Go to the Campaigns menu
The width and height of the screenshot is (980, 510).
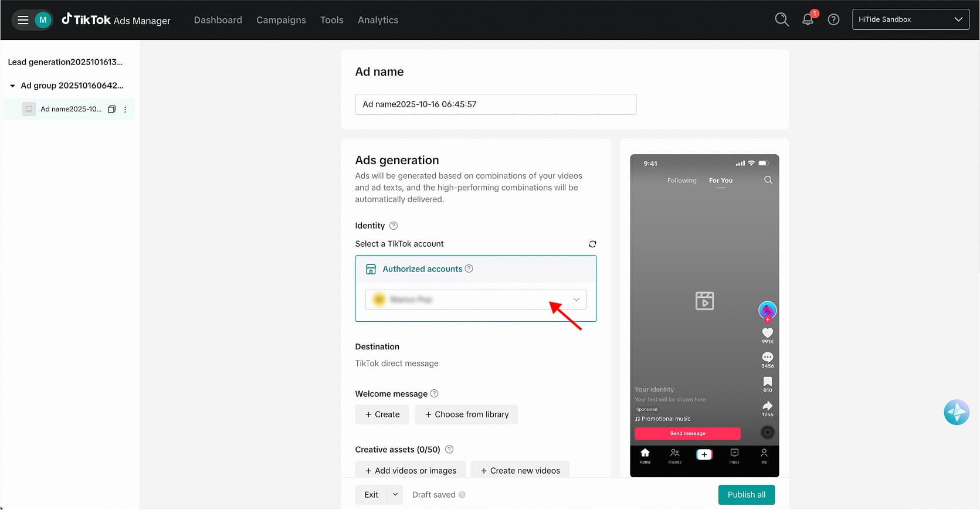click(x=281, y=20)
